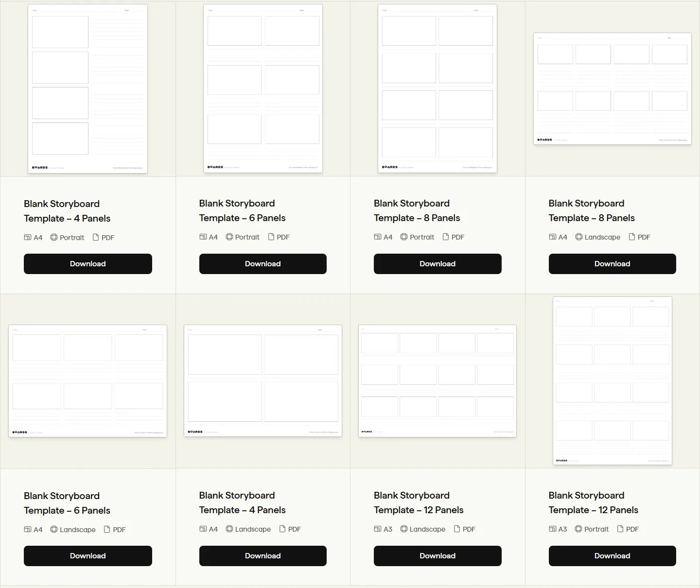Screen dimensions: 700x588
Task: Open the 4 Panels portrait template preview thumbnail
Action: click(88, 88)
